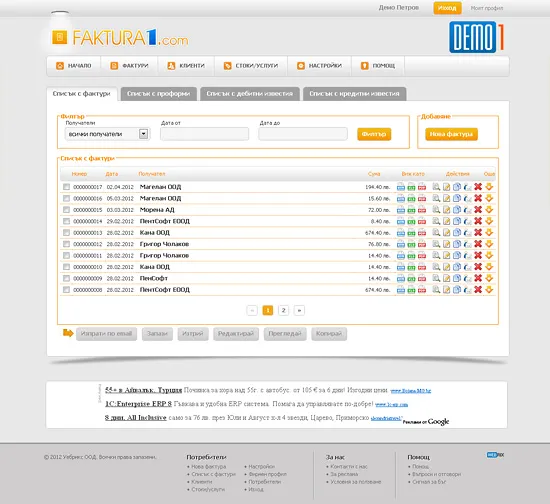The image size is (550, 504).
Task: Open green spreadsheet icon for invoice 0000000012
Action: (x=411, y=244)
